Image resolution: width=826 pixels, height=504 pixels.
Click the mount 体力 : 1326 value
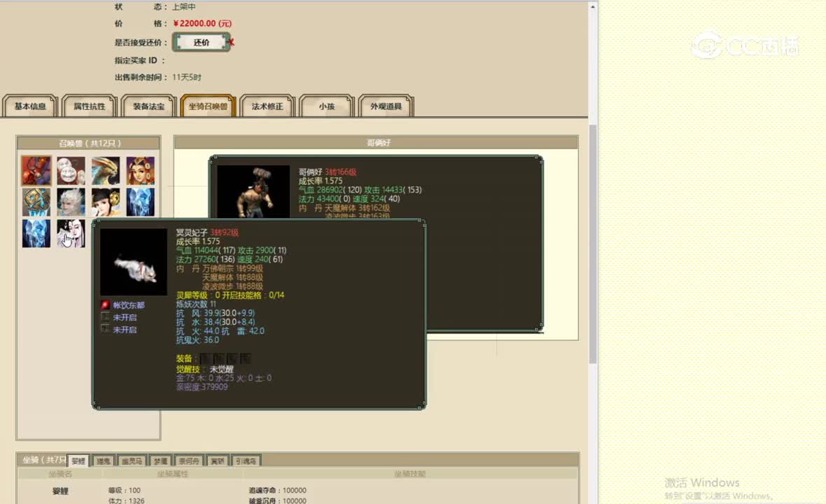[127, 500]
